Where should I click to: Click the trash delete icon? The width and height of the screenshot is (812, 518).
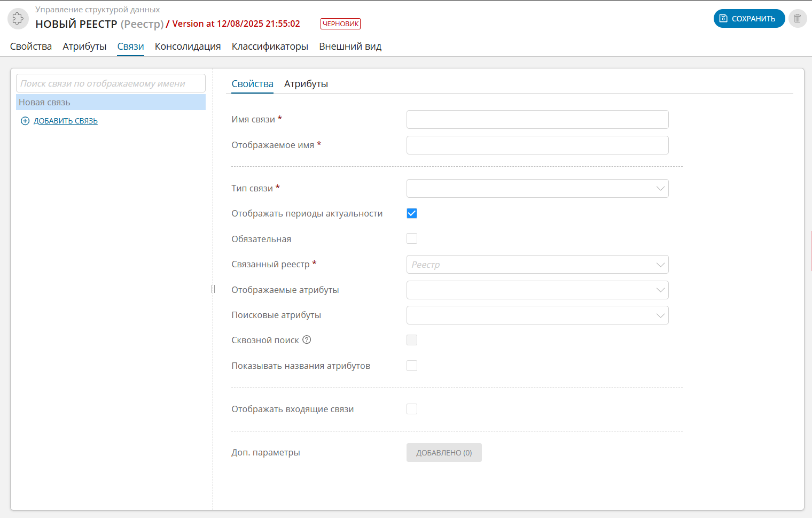(x=797, y=19)
